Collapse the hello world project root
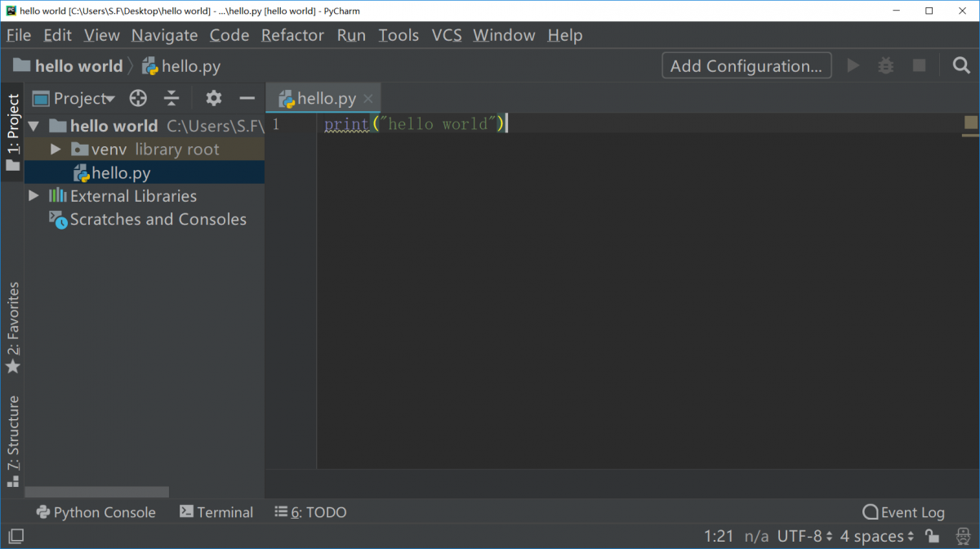 pyautogui.click(x=33, y=126)
